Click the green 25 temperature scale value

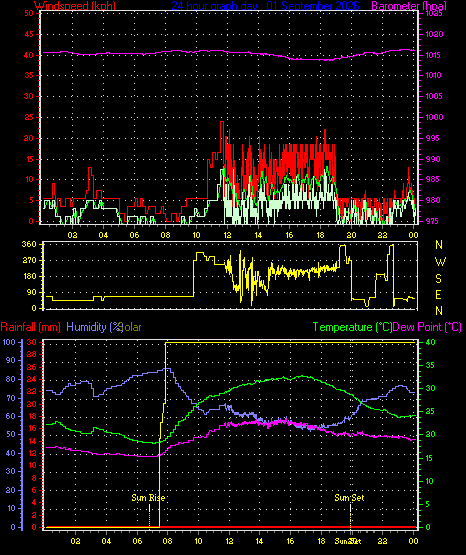[x=430, y=412]
